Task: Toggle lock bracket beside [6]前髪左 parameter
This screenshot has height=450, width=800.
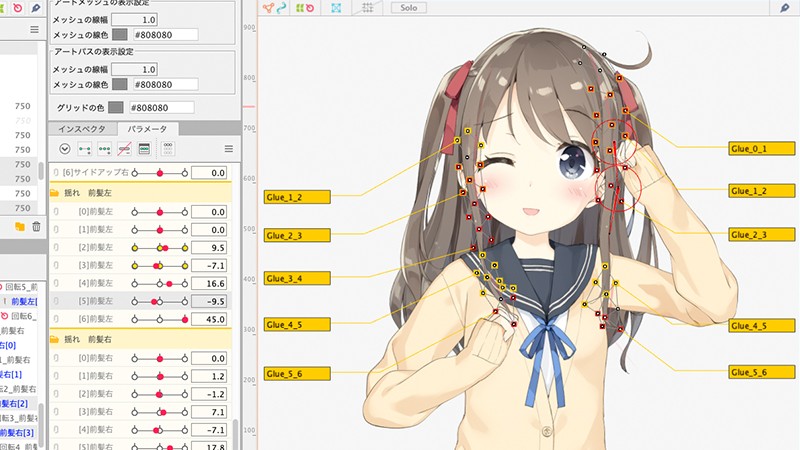Action: click(x=56, y=319)
